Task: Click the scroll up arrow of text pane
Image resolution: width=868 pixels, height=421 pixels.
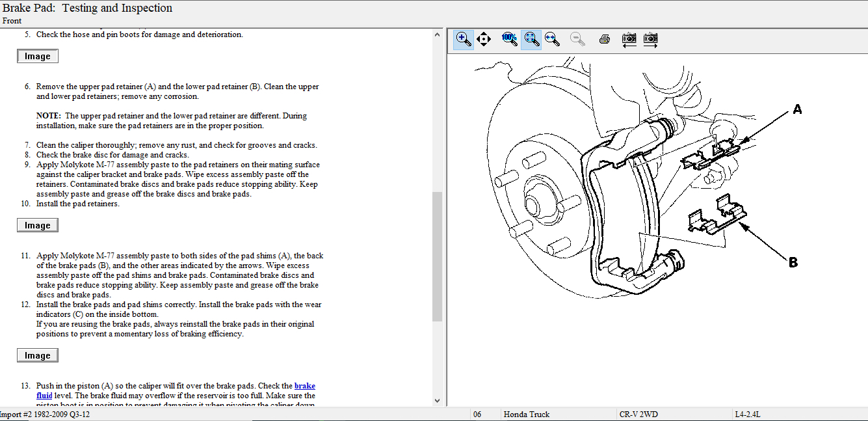Action: (437, 34)
